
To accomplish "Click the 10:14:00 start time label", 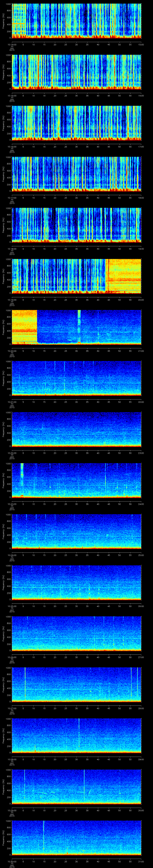I will coord(12,44).
